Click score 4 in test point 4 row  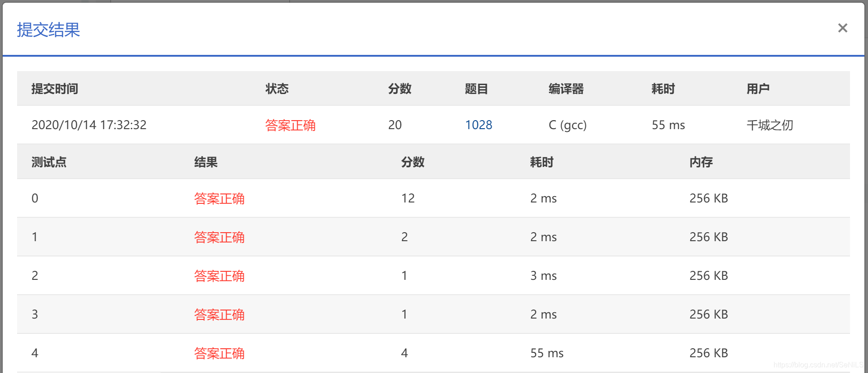[404, 353]
